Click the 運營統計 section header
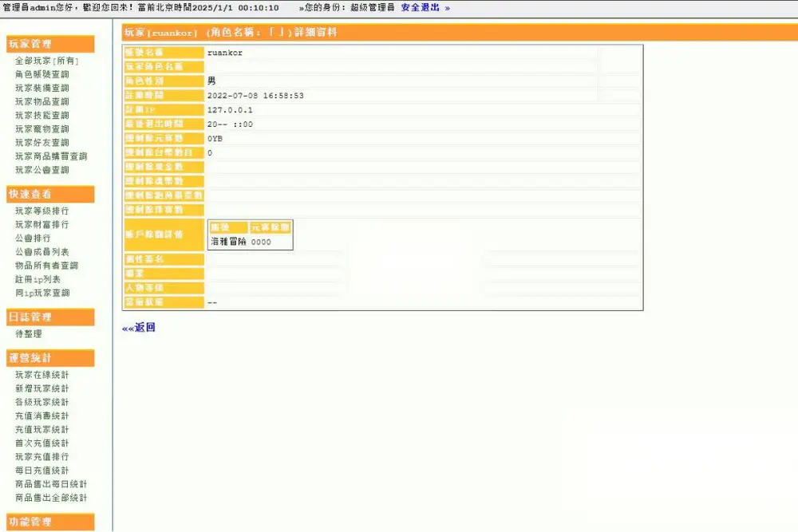This screenshot has height=532, width=798. [50, 357]
